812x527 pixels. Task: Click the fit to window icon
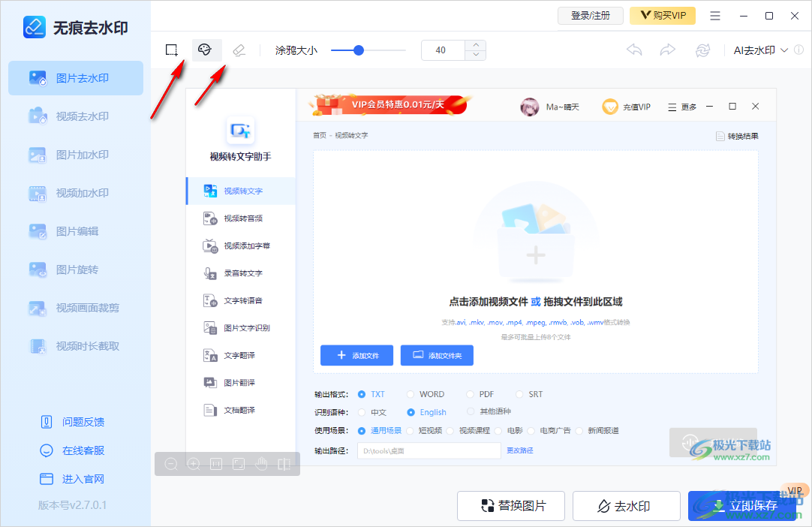click(x=239, y=464)
